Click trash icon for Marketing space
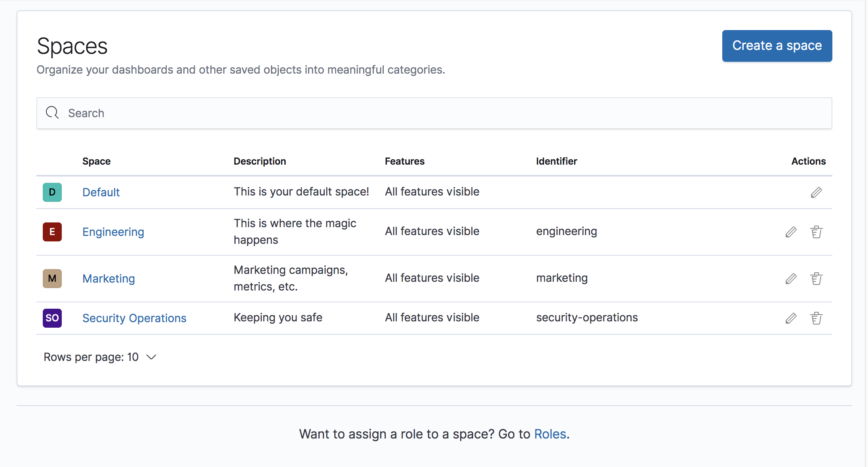 click(816, 279)
